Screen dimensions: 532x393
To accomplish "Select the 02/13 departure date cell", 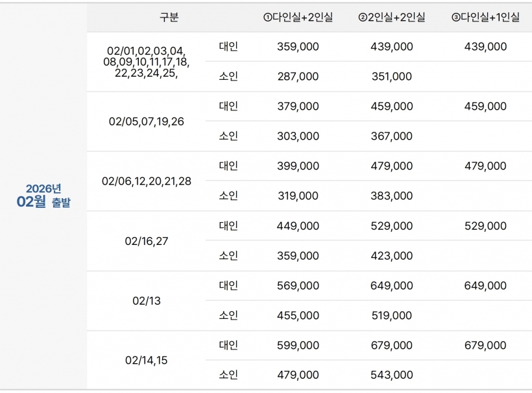I will pos(147,301).
